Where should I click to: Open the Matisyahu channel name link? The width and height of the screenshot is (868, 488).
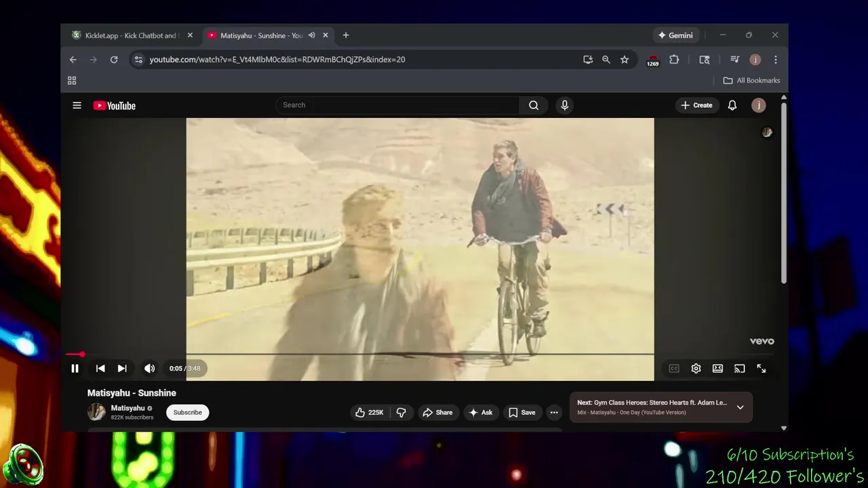coord(127,408)
